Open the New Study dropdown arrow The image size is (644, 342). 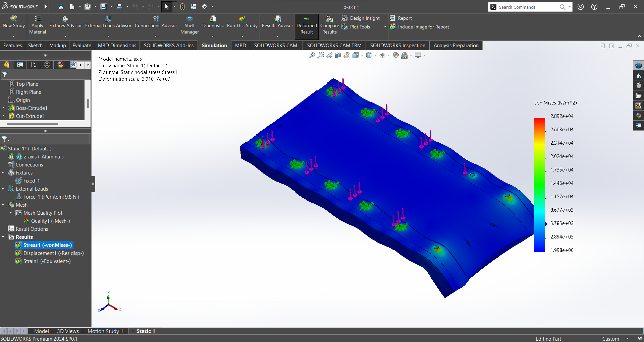[14, 36]
